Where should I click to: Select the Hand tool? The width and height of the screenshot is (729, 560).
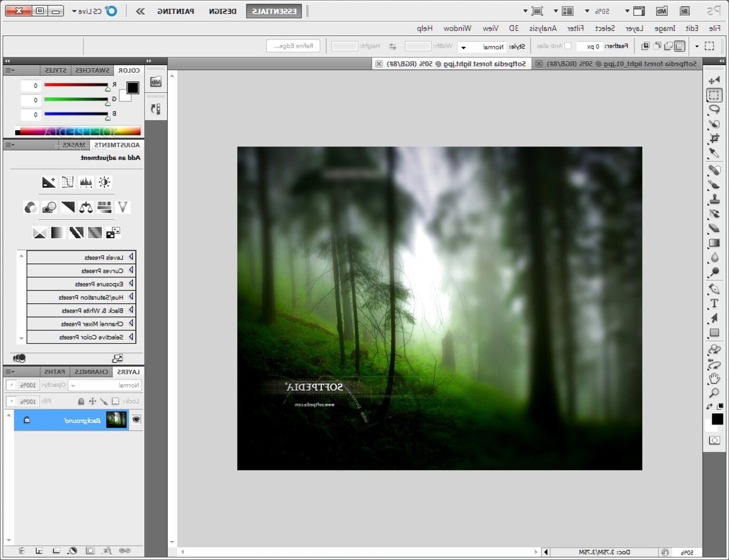714,379
